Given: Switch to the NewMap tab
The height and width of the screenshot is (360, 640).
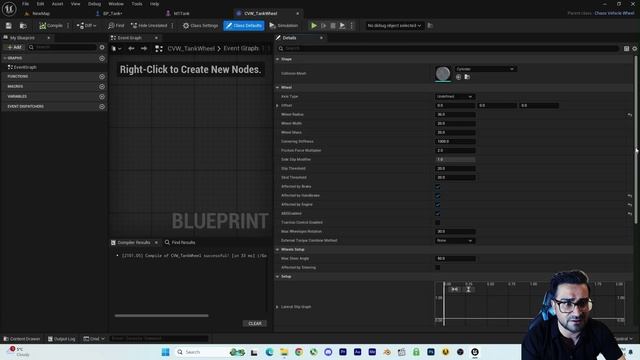Looking at the screenshot, I should click(40, 13).
